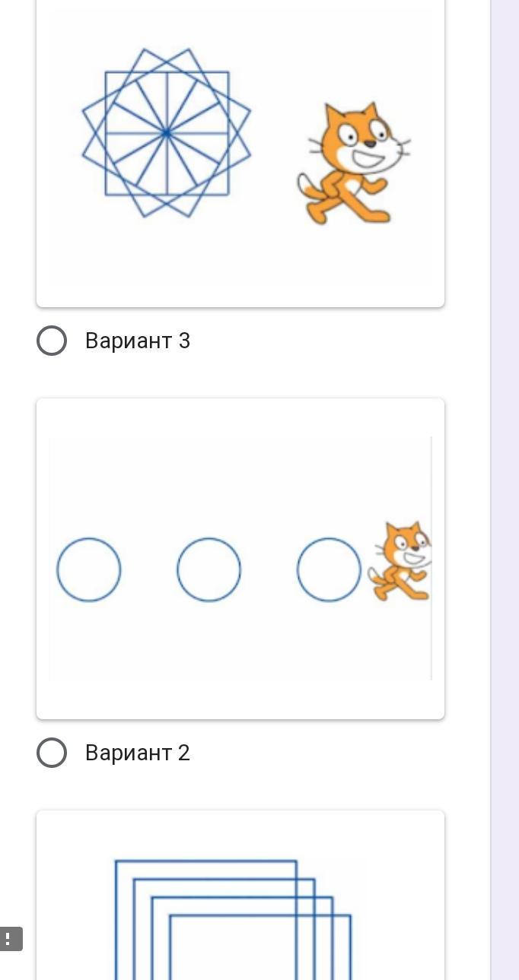Click the top-left corner of the outermost nested square
519x980 pixels.
pos(116,861)
